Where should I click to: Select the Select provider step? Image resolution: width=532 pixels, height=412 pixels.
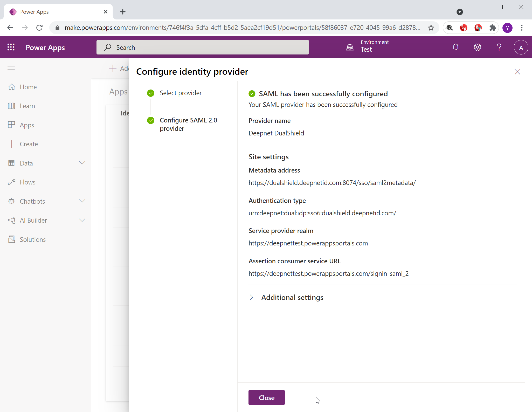point(181,93)
